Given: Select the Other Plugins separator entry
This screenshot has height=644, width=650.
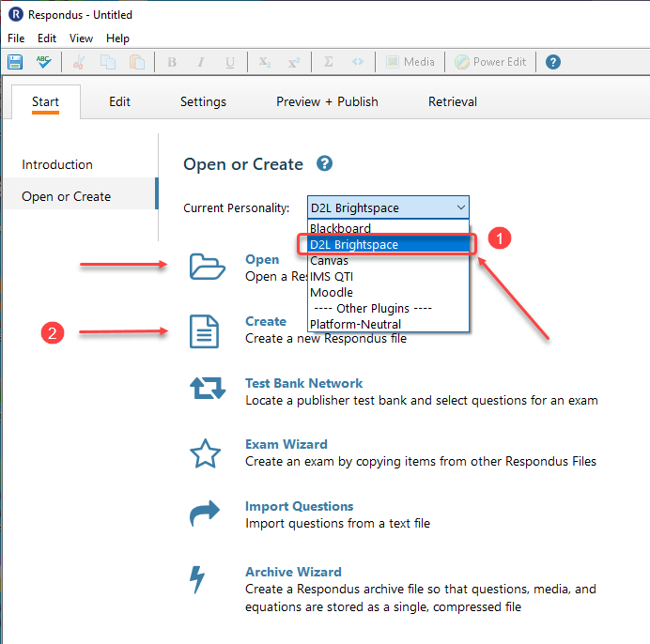Looking at the screenshot, I should click(389, 308).
